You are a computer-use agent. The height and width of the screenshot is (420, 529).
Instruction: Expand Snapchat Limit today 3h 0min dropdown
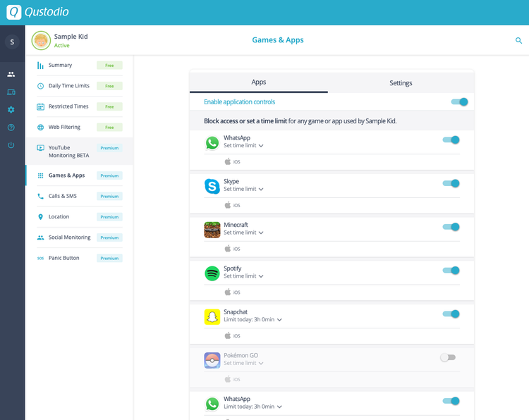coord(253,319)
